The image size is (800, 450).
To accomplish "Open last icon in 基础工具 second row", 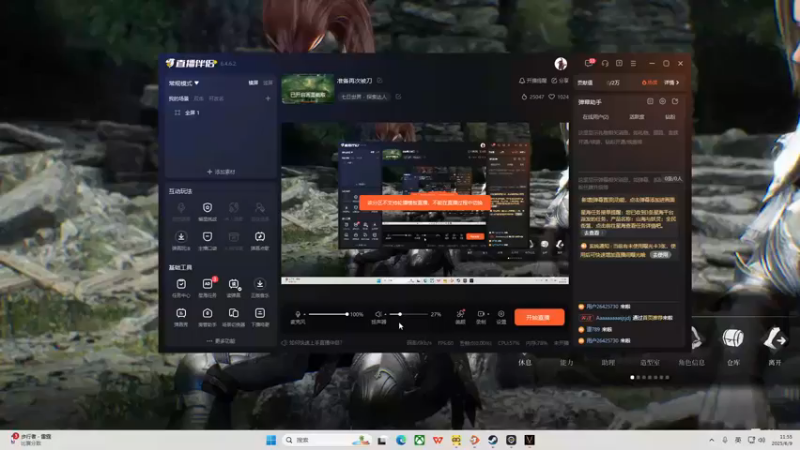I will click(260, 313).
